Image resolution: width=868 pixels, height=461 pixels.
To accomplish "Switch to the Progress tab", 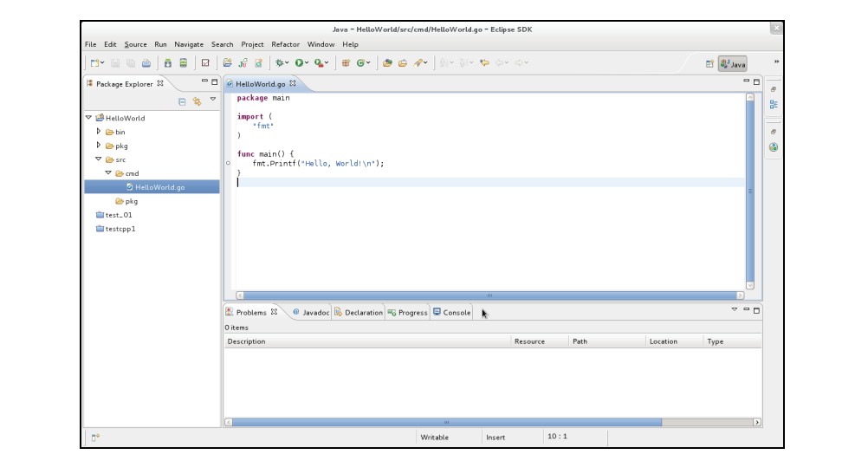I will tap(408, 312).
